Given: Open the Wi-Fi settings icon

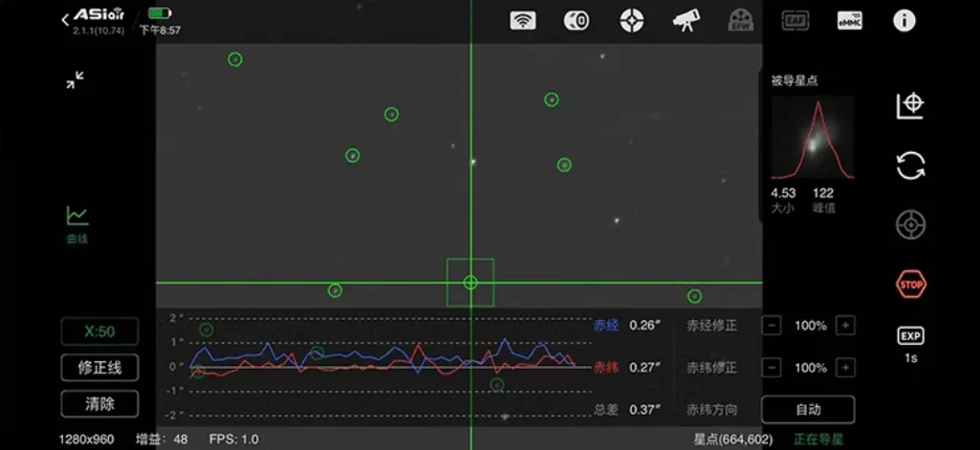Looking at the screenshot, I should pyautogui.click(x=522, y=21).
